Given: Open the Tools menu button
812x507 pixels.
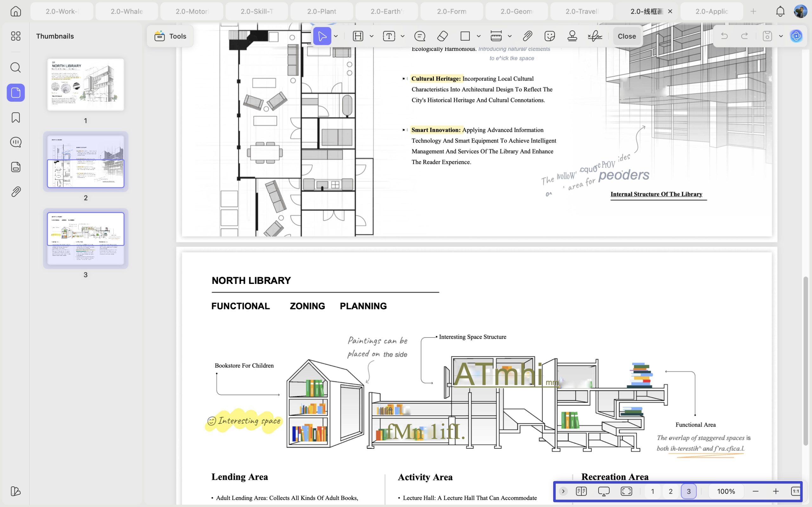Looking at the screenshot, I should (x=170, y=36).
